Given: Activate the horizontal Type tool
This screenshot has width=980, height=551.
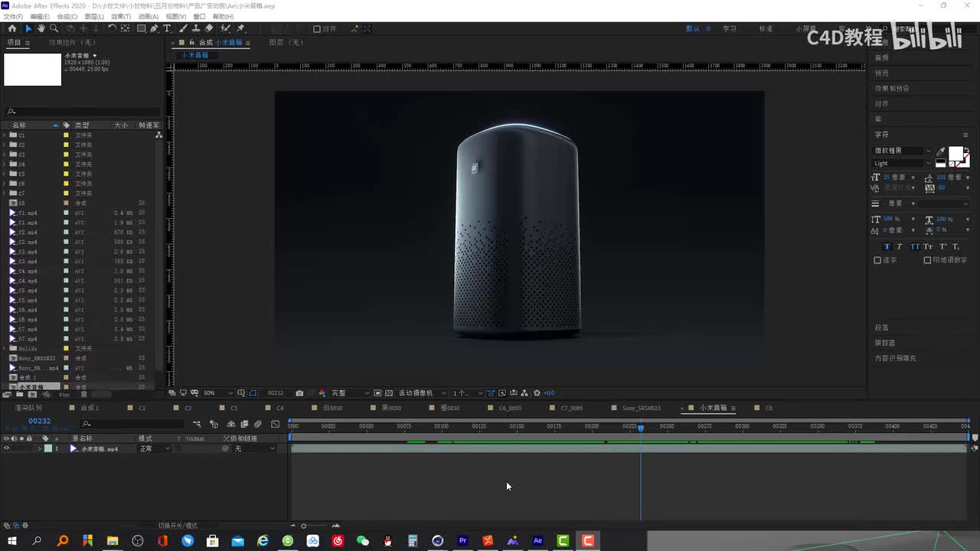Looking at the screenshot, I should click(167, 28).
